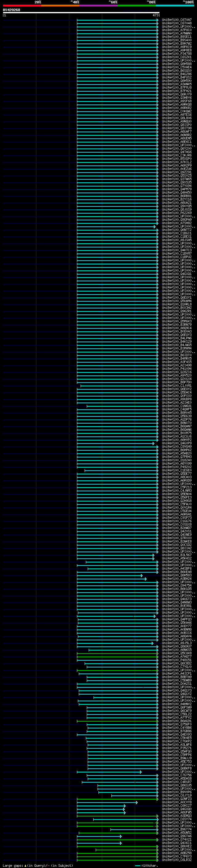Click hit label UniRef100_C4R1R7
197x868 pixels.
176,782
